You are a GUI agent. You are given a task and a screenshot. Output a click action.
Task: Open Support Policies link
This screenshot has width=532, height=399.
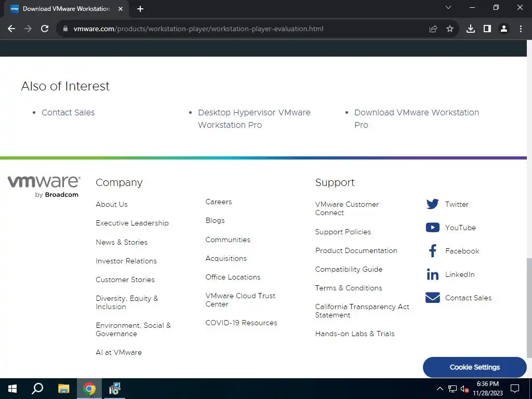(343, 232)
